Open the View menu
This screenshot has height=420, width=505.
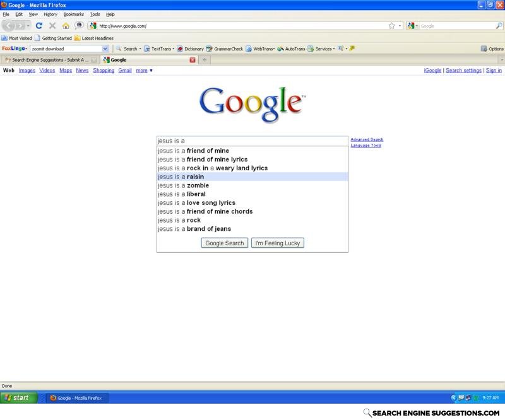coord(33,14)
